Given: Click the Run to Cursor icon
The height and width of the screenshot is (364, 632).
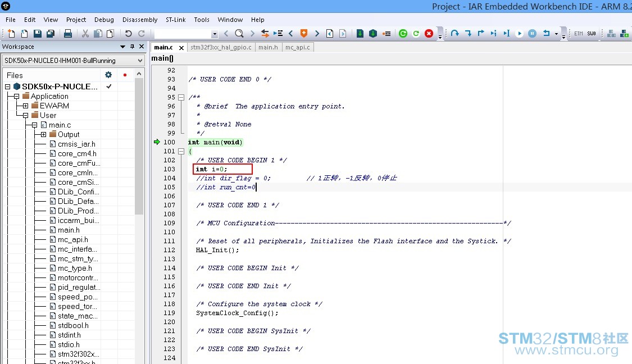Looking at the screenshot, I should [507, 34].
